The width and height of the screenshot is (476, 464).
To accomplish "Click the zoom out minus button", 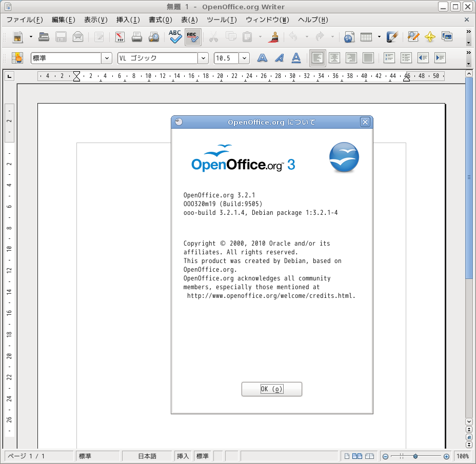I will 386,456.
